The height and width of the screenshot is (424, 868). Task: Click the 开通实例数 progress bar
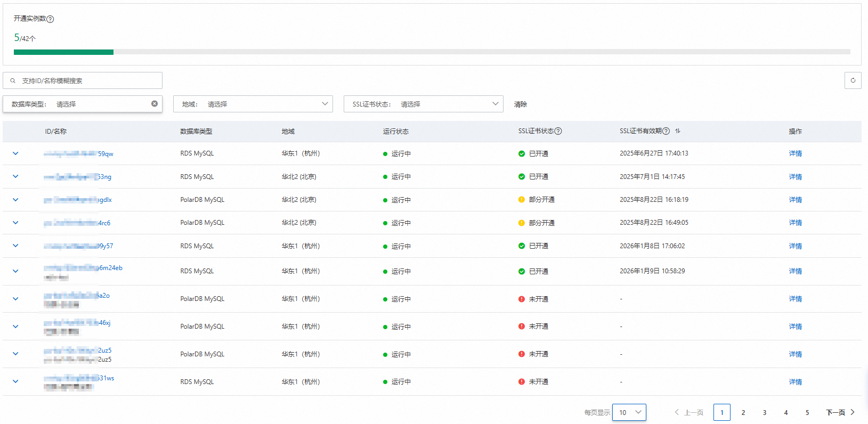tap(432, 52)
